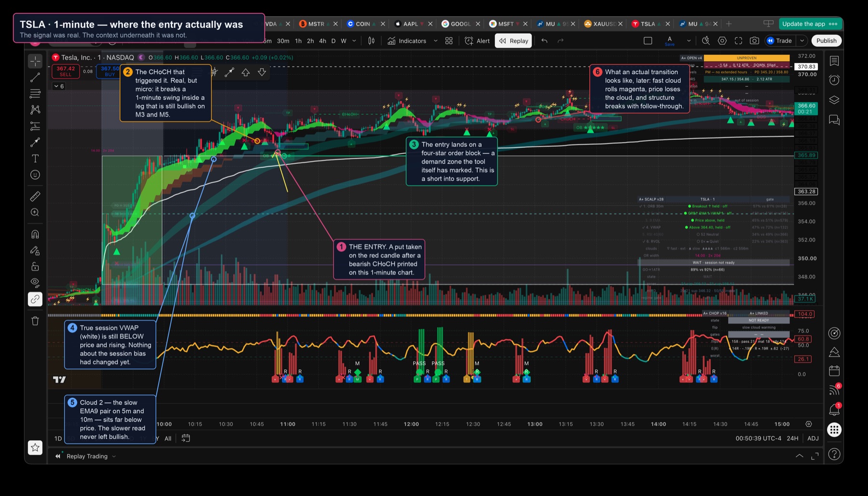Open the forecasting and measurement tools

[x=35, y=126]
